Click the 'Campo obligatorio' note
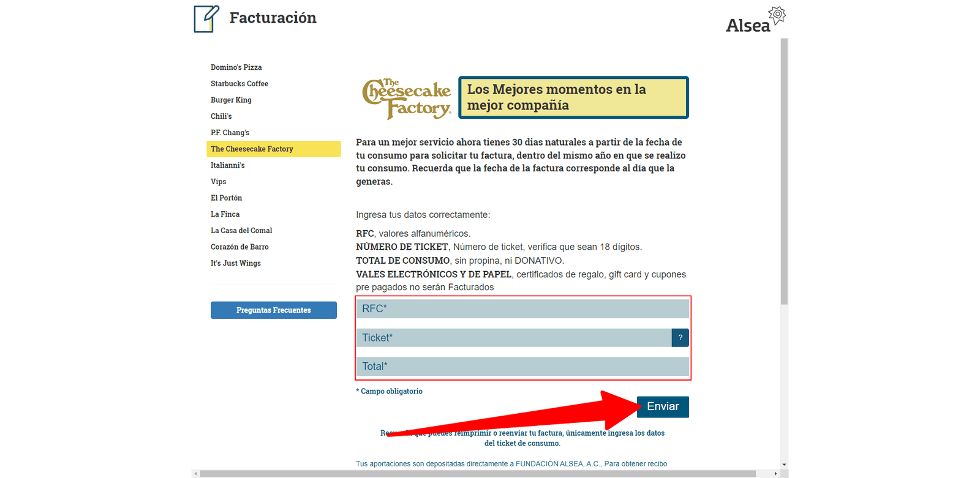 click(390, 391)
